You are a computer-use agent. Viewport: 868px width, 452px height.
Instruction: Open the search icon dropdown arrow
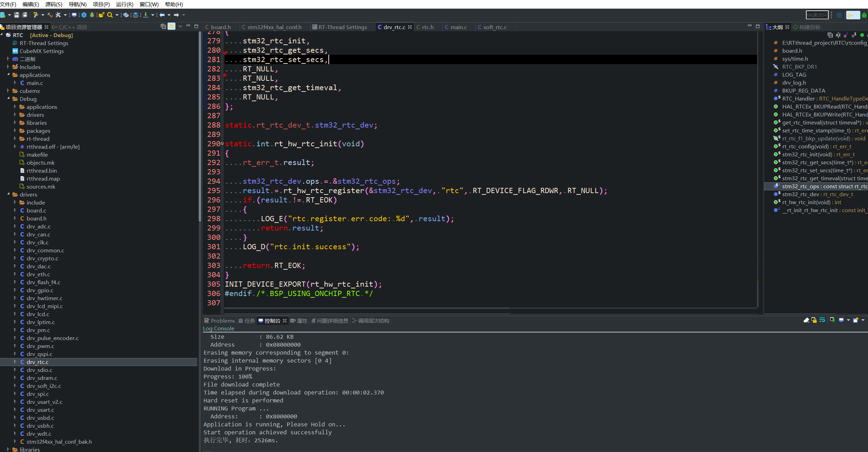(117, 15)
